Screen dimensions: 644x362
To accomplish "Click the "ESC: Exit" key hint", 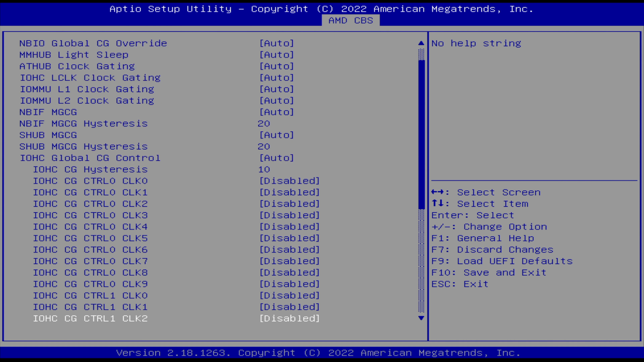I will click(x=460, y=284).
